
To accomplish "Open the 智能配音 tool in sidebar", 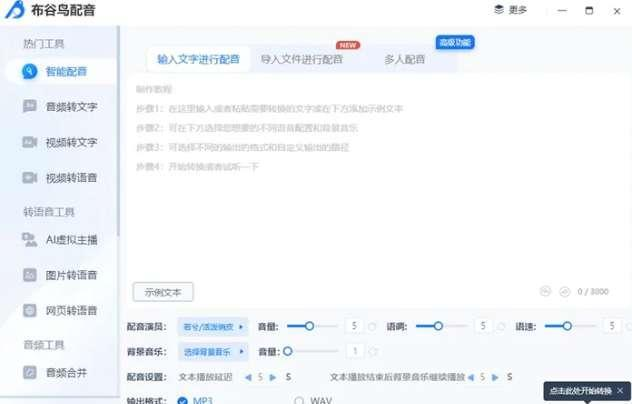I will click(60, 72).
